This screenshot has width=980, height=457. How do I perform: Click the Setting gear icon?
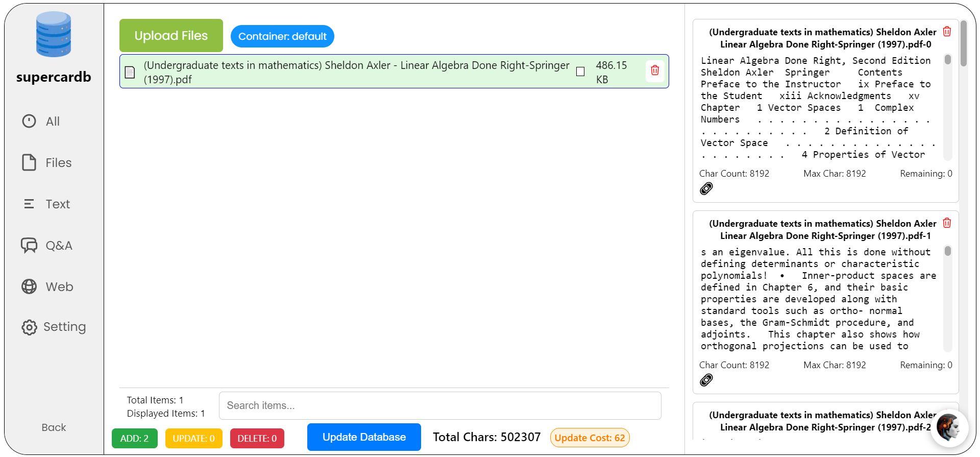29,327
